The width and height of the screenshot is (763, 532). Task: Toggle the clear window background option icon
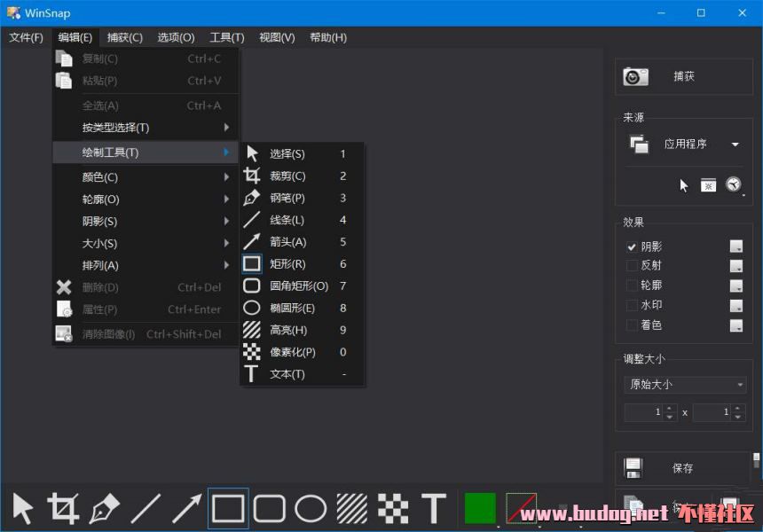[x=708, y=185]
